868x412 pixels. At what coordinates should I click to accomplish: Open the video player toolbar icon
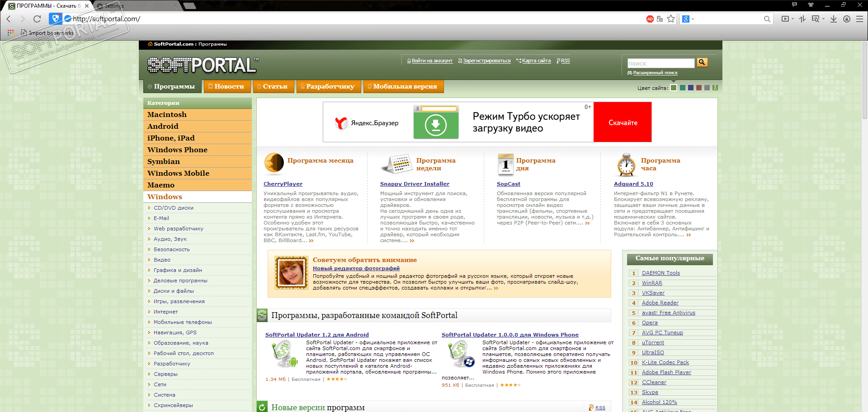point(785,19)
